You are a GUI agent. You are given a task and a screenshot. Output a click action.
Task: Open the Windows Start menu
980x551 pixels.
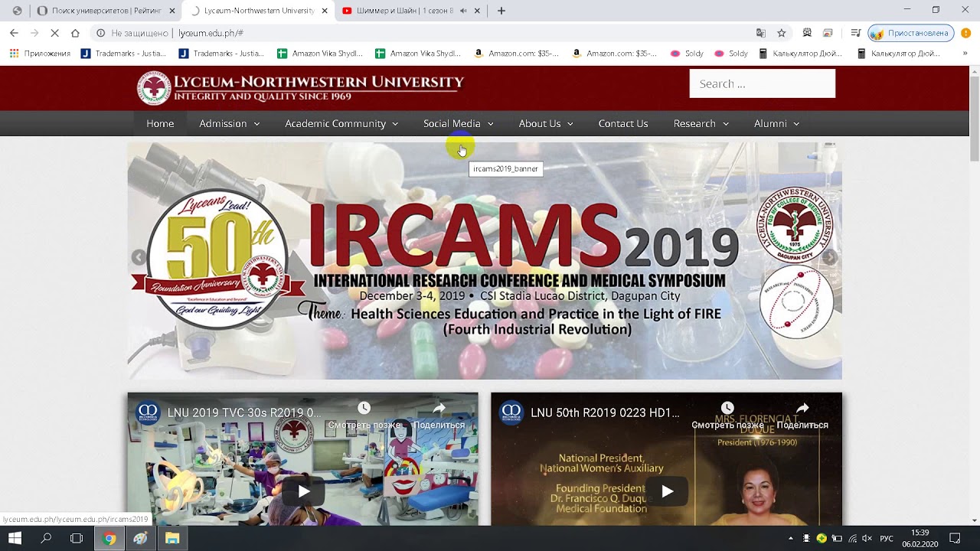tap(15, 538)
